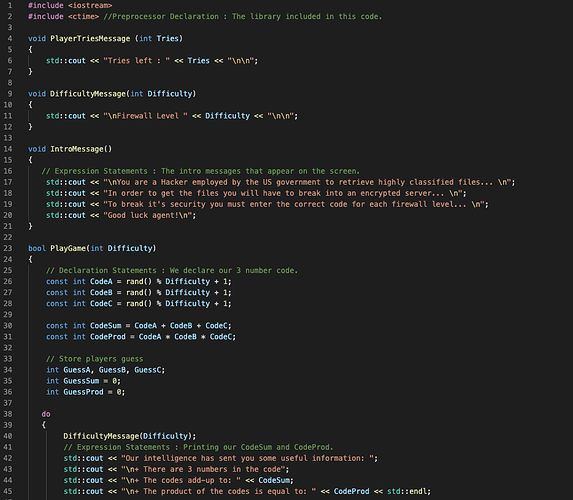Screen dimensions: 573x500
Task: Click the "bool" keyword before PlayGame
Action: (x=37, y=248)
